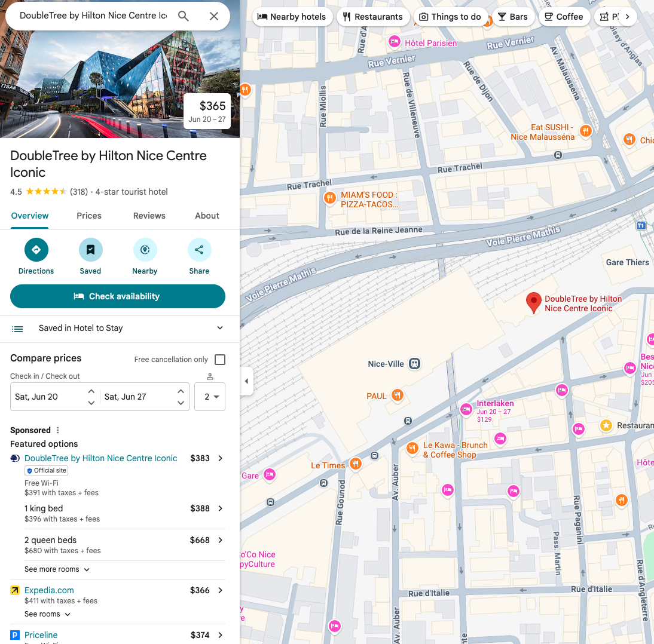Open the guests count dropdown

[210, 397]
